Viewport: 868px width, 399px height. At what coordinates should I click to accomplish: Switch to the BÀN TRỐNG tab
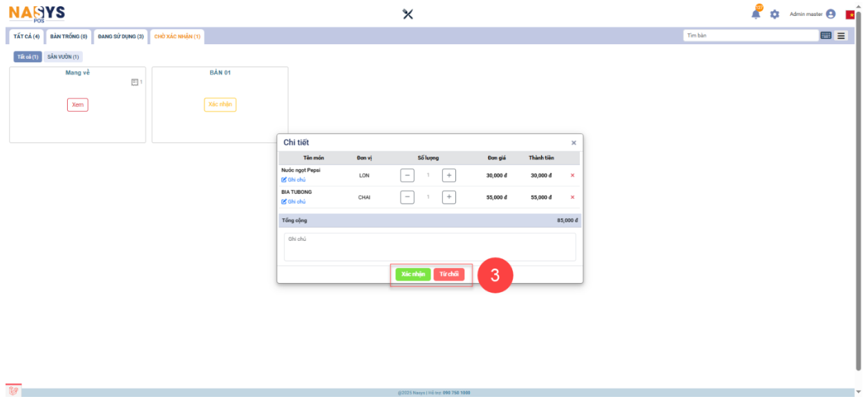(x=68, y=37)
